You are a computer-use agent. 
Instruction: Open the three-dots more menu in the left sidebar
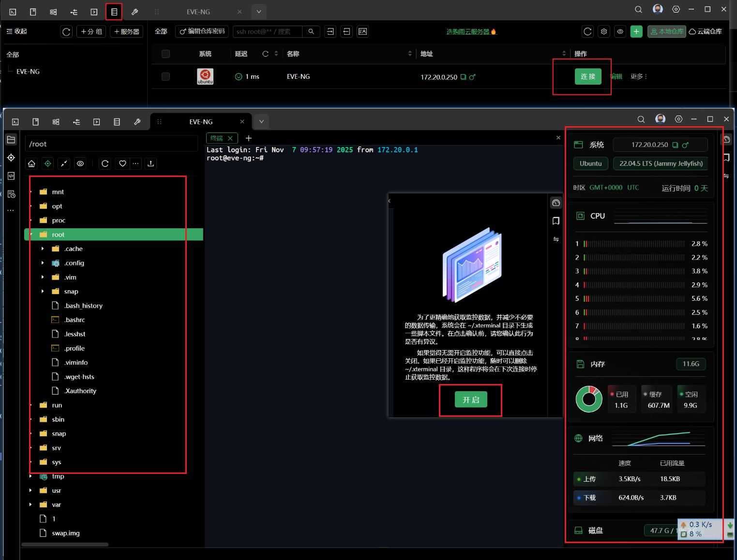click(x=11, y=211)
